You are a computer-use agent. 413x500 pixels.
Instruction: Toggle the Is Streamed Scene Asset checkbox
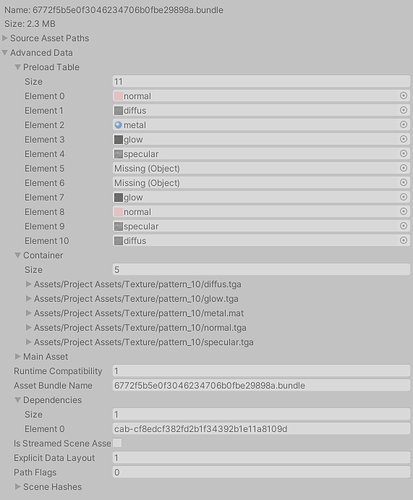pos(117,443)
